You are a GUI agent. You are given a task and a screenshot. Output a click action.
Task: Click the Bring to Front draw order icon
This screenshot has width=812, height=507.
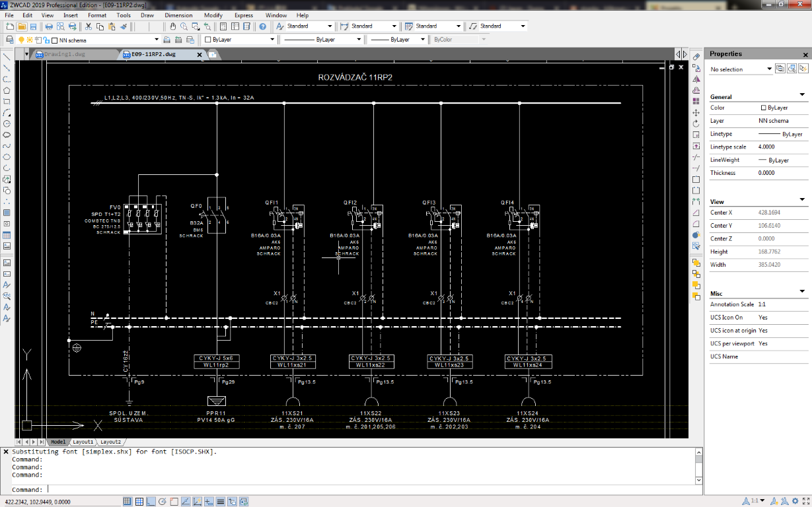point(696,263)
